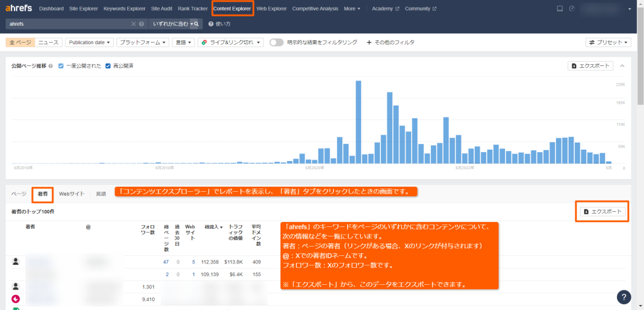Viewport: 644px width, 310px height.
Task: Open Rank Tracker
Action: (193, 9)
